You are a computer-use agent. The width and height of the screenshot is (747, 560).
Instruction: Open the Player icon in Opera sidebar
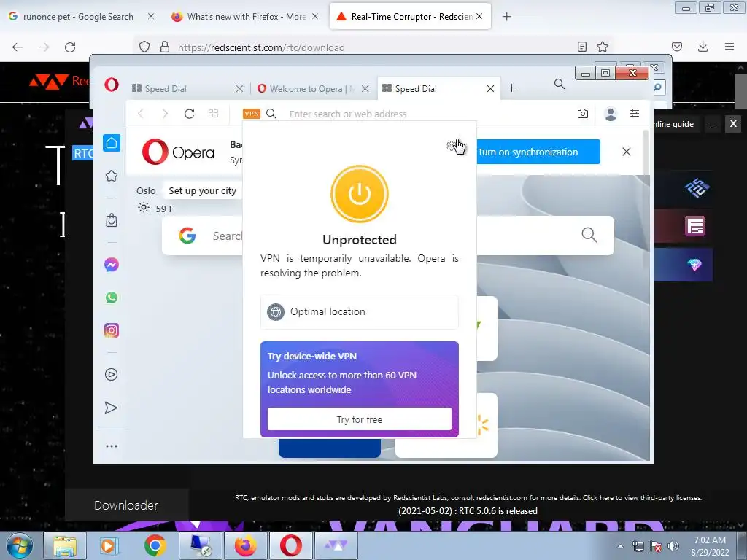112,375
